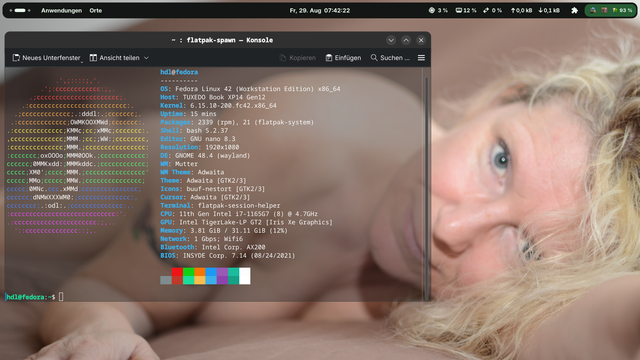Click the white block in neofetch color palette
Image resolution: width=640 pixels, height=360 pixels.
click(245, 276)
